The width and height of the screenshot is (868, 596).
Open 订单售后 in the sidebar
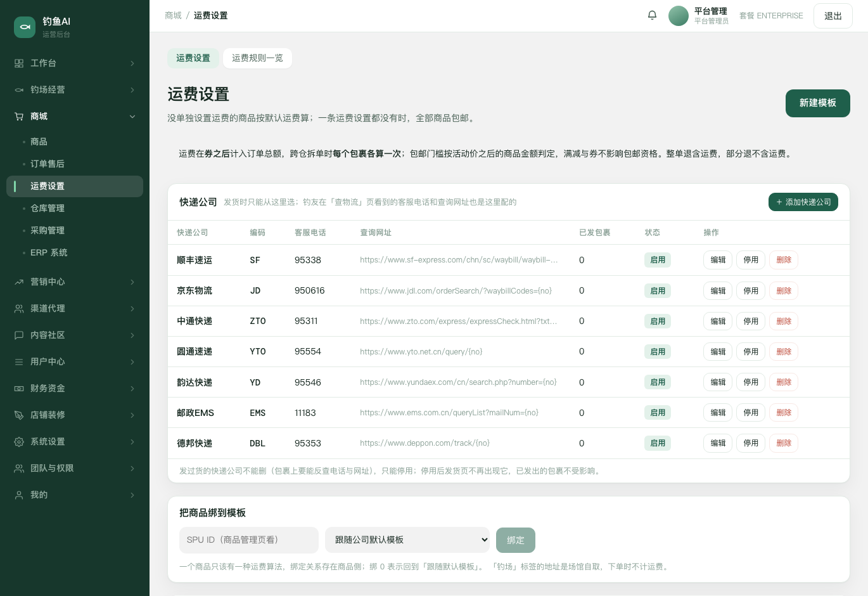coord(75,164)
